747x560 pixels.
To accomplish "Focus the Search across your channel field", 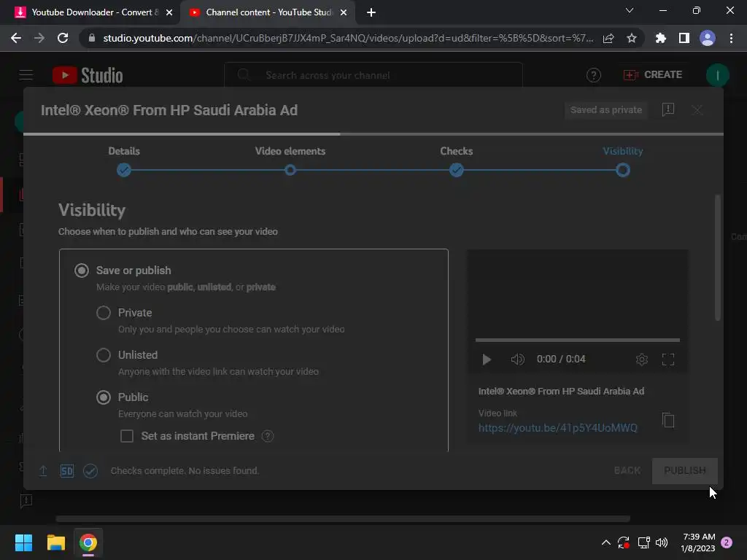I will [373, 75].
